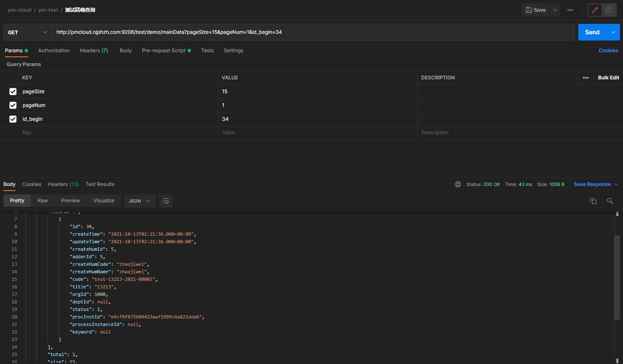
Task: Click the wrap lines icon in response toolbar
Action: click(166, 201)
